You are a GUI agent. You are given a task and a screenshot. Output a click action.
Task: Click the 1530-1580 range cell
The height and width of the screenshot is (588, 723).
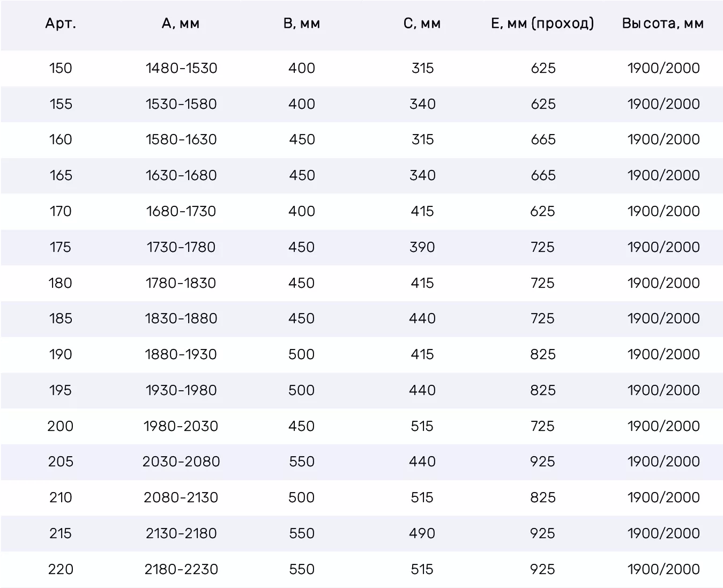point(181,104)
